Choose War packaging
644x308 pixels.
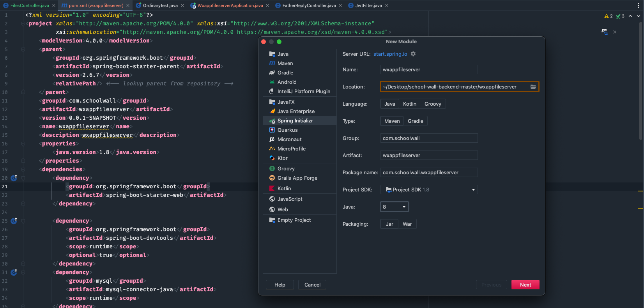(x=407, y=224)
